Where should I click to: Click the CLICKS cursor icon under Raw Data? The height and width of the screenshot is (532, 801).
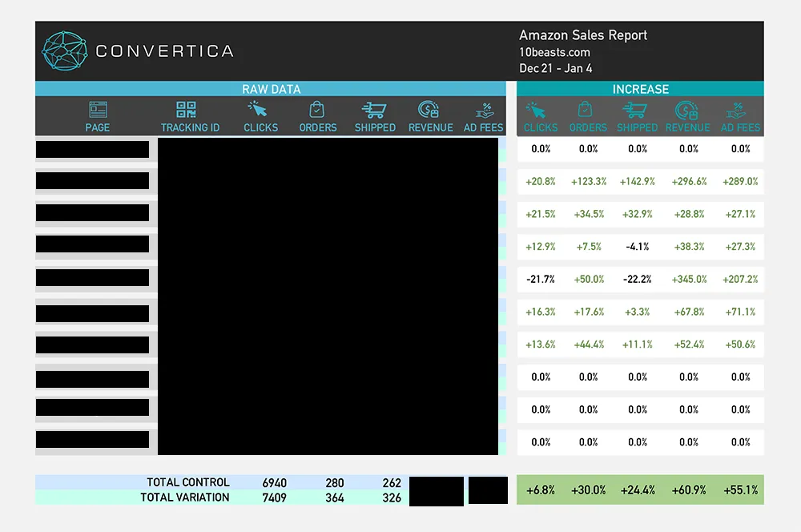tap(257, 109)
